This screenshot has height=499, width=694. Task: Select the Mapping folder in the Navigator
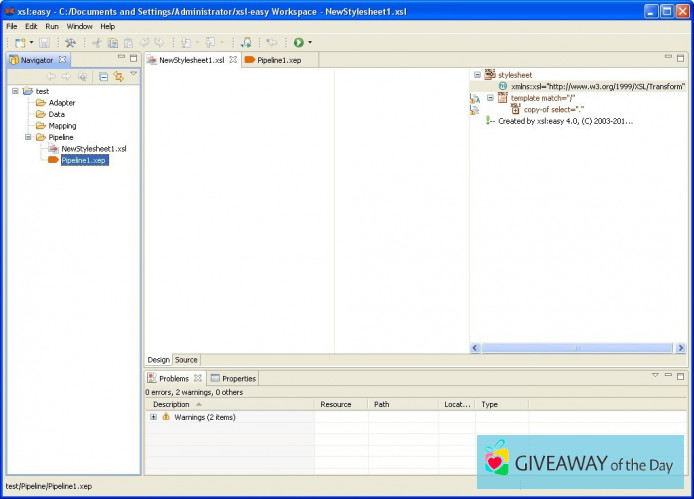coord(62,126)
